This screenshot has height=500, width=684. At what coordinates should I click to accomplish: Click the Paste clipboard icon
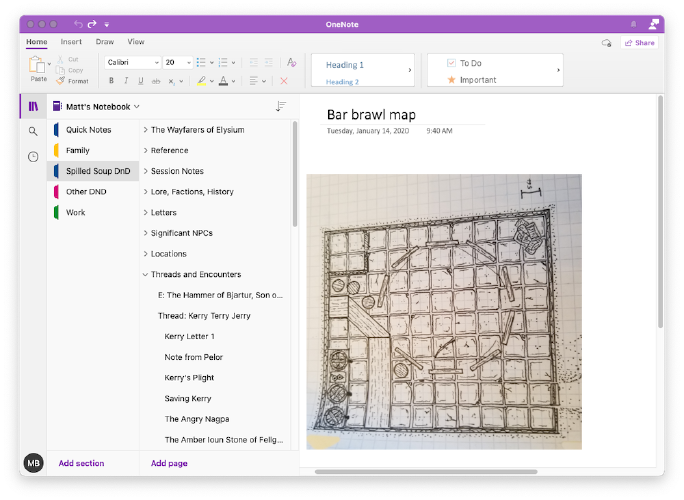click(37, 65)
